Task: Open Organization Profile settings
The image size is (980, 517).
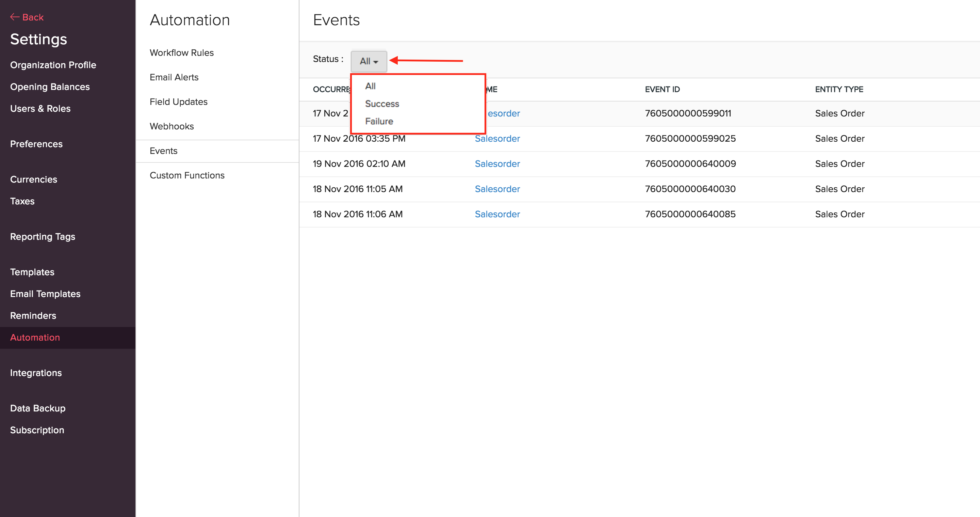Action: (x=53, y=65)
